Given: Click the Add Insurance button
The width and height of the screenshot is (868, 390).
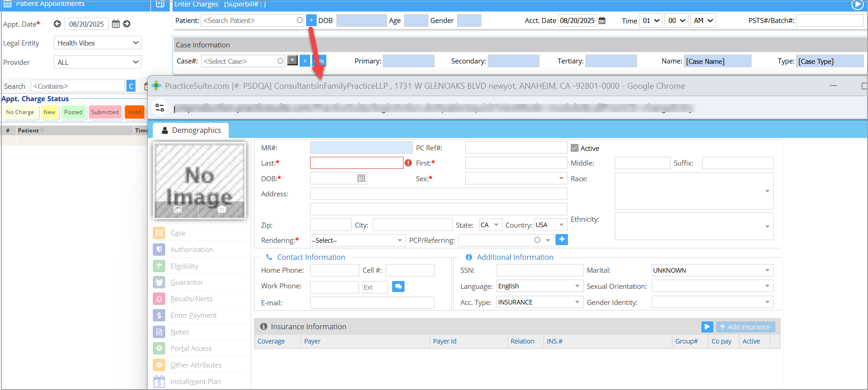Looking at the screenshot, I should [746, 327].
